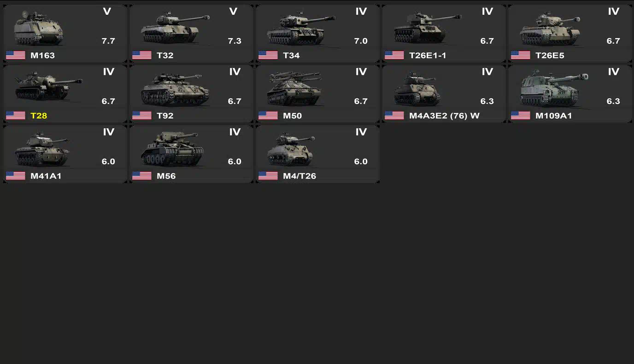The width and height of the screenshot is (634, 364).
Task: Select the highlighted T28 name label
Action: coord(39,116)
